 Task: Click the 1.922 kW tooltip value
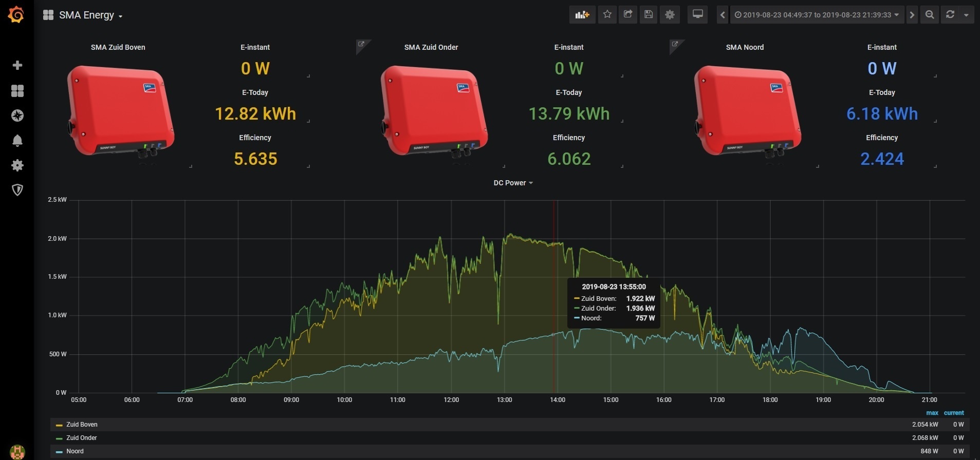(x=640, y=299)
